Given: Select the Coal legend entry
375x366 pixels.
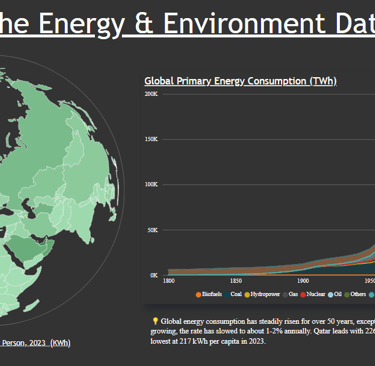Looking at the screenshot, I should [233, 294].
